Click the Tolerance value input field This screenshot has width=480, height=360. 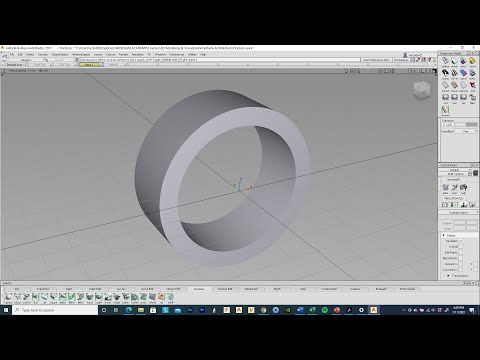point(448,124)
